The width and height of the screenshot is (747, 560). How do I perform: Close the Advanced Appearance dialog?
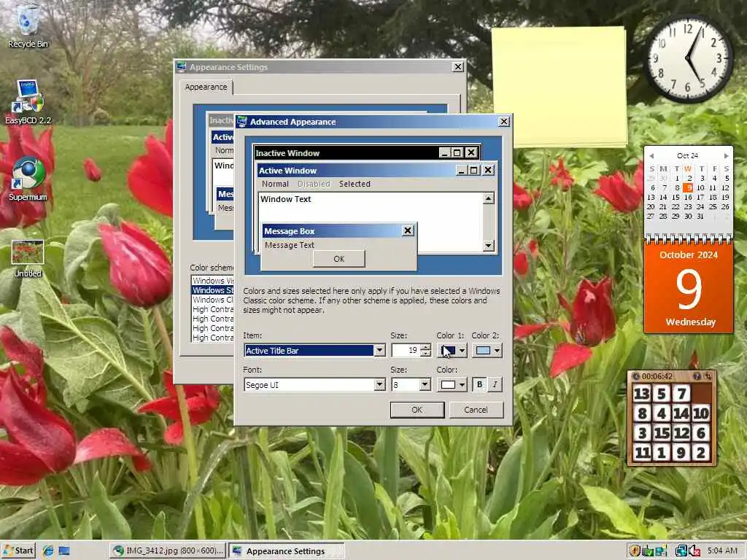point(503,122)
